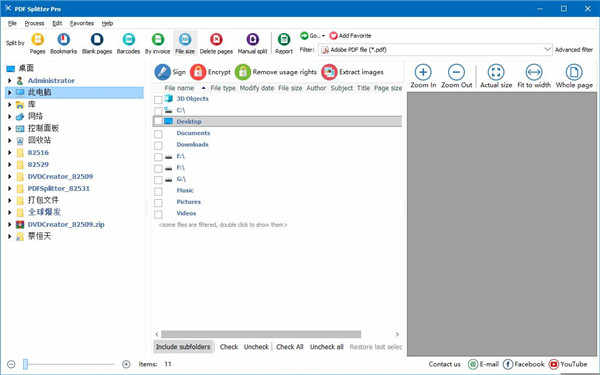The width and height of the screenshot is (600, 375).
Task: Click the Check All button
Action: (x=290, y=347)
